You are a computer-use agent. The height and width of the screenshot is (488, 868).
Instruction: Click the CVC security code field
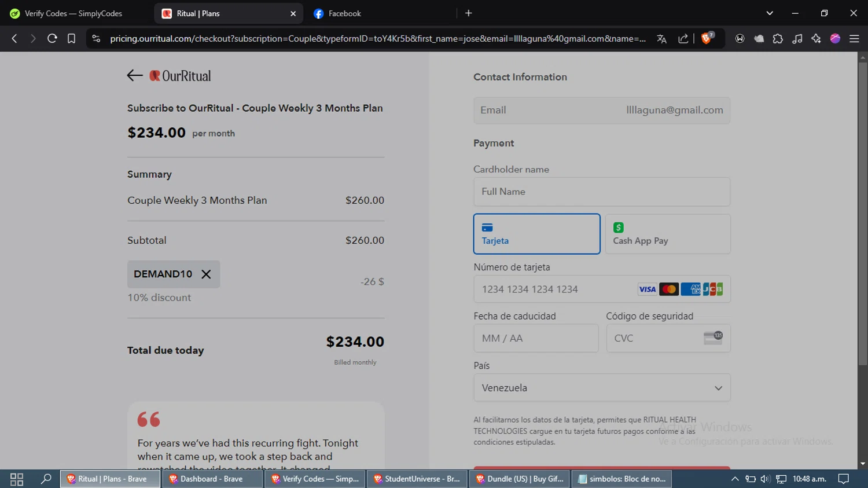click(x=668, y=338)
